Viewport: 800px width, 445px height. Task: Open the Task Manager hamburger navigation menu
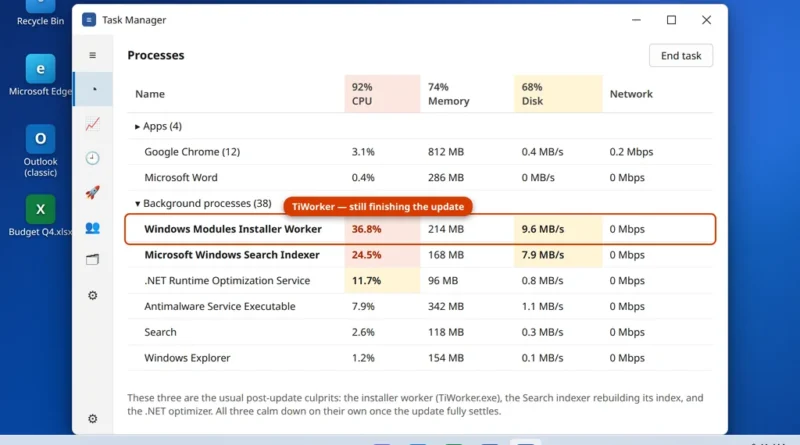[92, 55]
